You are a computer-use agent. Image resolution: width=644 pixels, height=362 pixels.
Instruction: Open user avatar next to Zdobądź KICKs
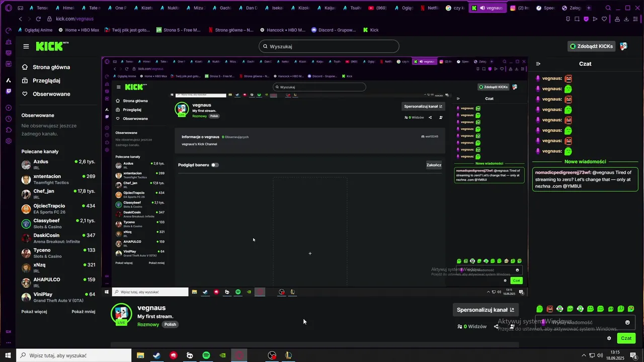tap(624, 46)
